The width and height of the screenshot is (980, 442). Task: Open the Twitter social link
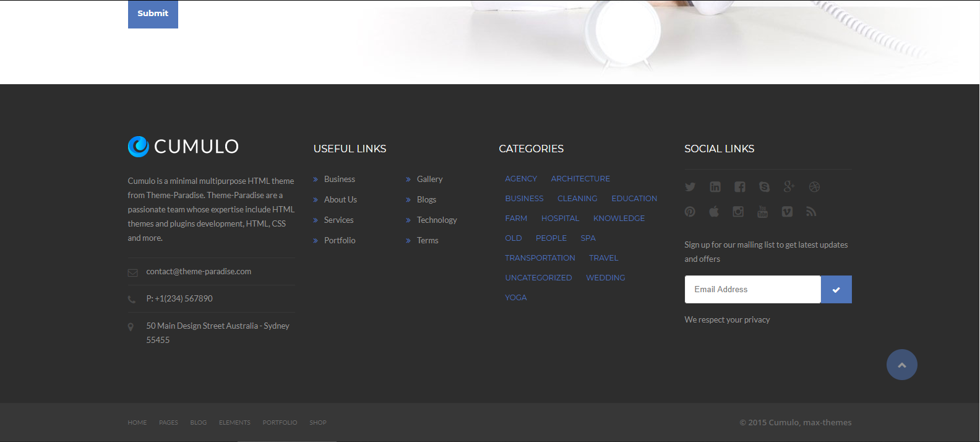690,187
